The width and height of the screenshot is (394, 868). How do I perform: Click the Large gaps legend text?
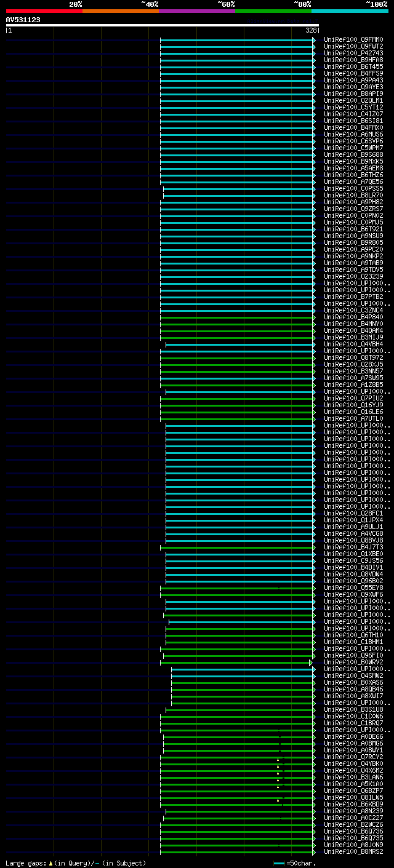(76, 863)
